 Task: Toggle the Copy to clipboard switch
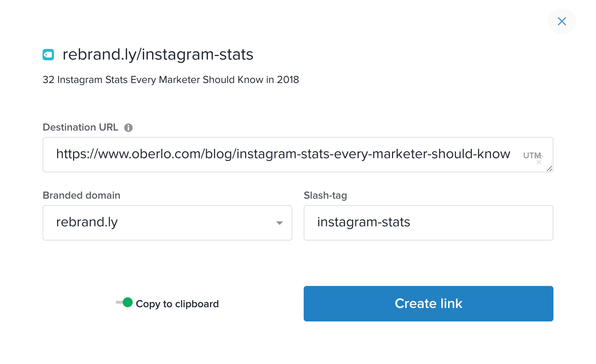pyautogui.click(x=124, y=303)
